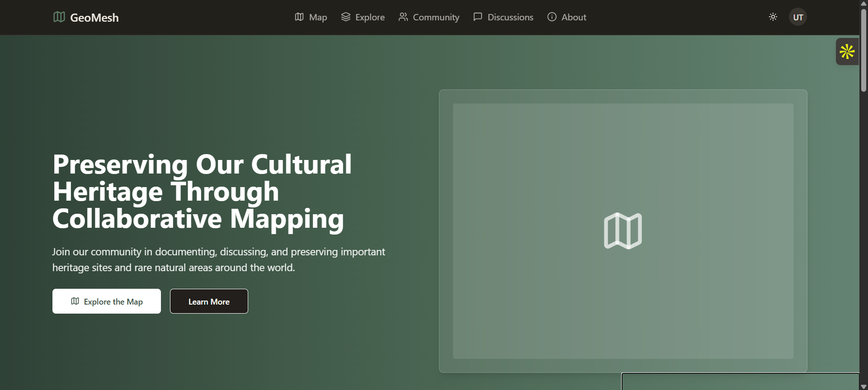Click the Explore the Map button
The width and height of the screenshot is (868, 390).
107,301
